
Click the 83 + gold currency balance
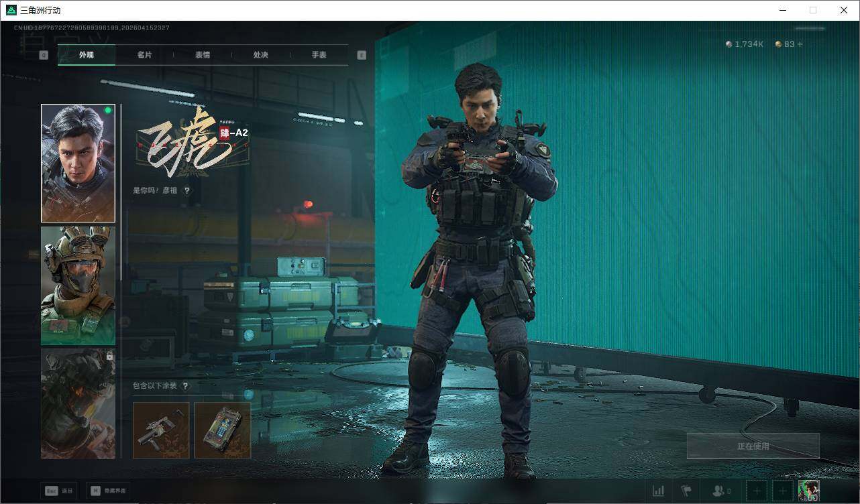pos(789,44)
